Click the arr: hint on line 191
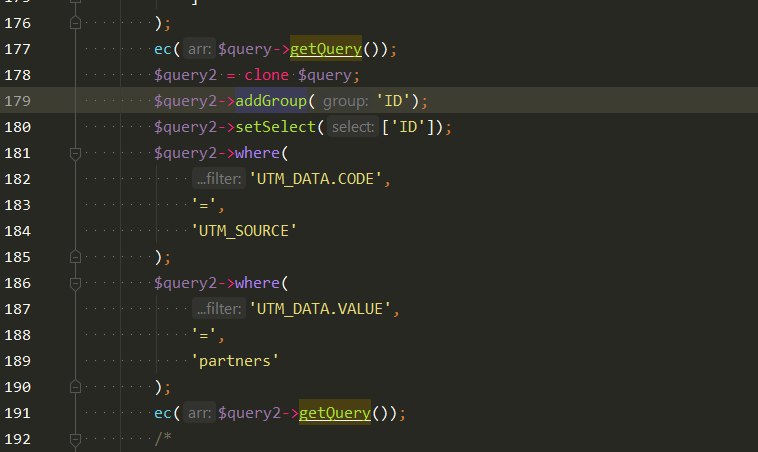 click(199, 413)
